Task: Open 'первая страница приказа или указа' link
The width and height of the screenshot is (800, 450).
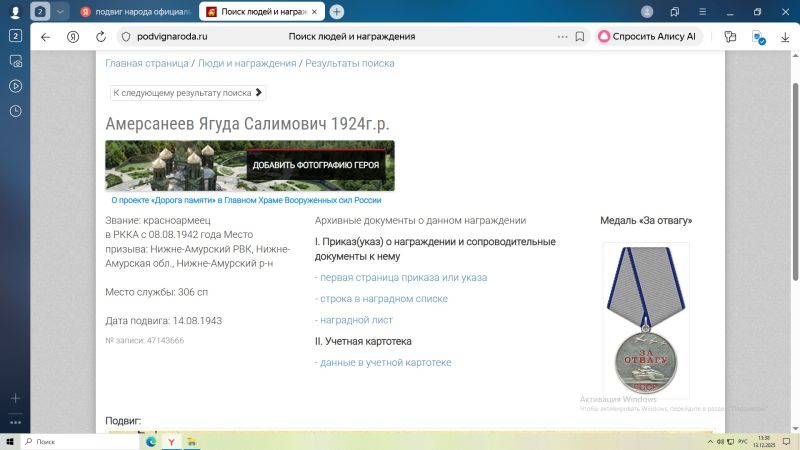Action: (401, 277)
